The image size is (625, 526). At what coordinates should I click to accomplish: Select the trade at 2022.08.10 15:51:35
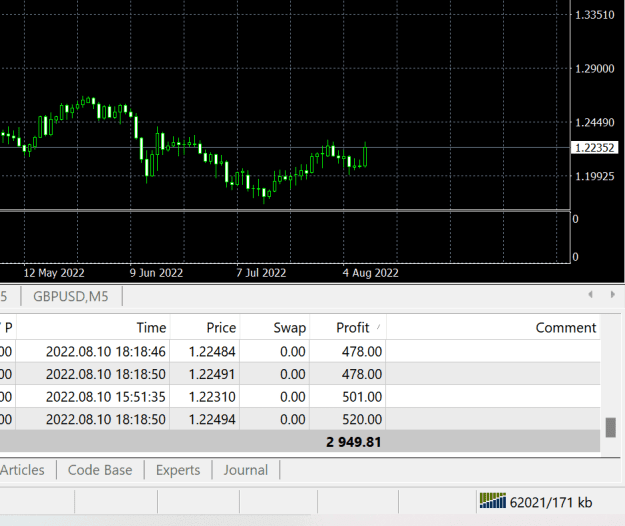click(x=300, y=397)
